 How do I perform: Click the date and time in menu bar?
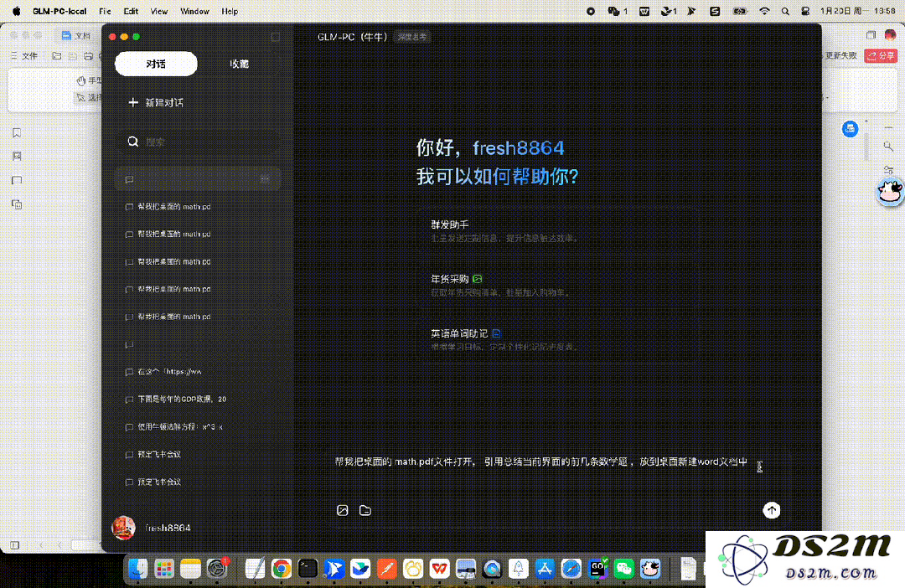point(858,11)
